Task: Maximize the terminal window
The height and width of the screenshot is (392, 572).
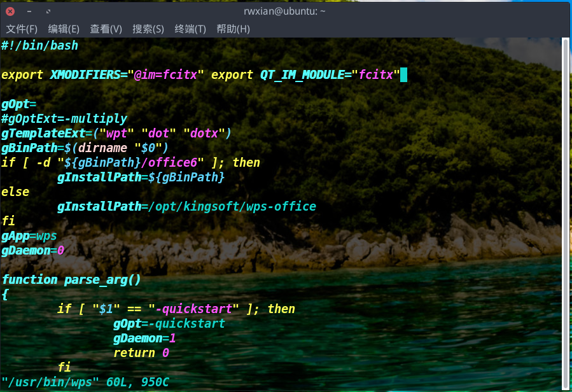Action: coord(49,11)
